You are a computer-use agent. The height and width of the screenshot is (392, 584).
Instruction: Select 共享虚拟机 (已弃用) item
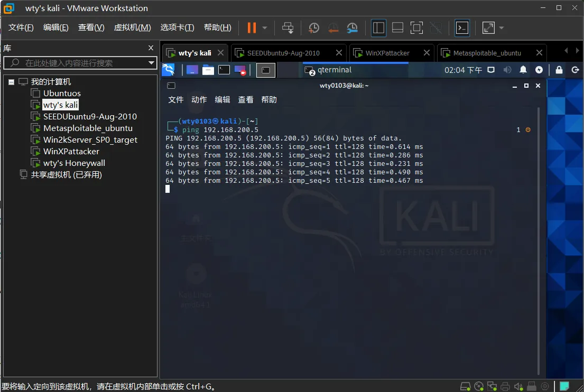(66, 174)
